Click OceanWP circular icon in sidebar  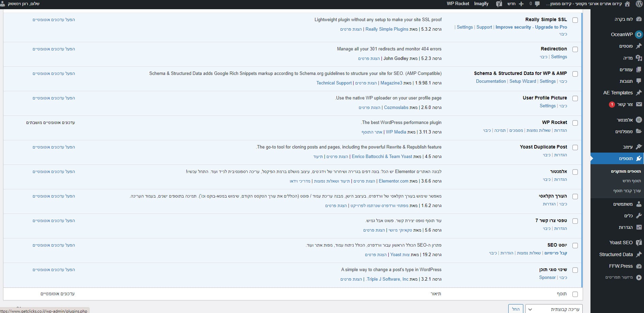coord(639,34)
